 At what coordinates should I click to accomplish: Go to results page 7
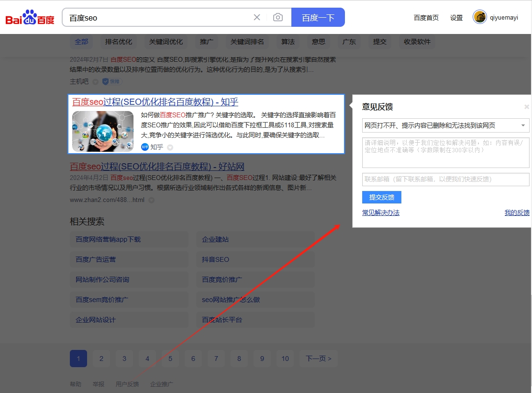[x=216, y=359]
